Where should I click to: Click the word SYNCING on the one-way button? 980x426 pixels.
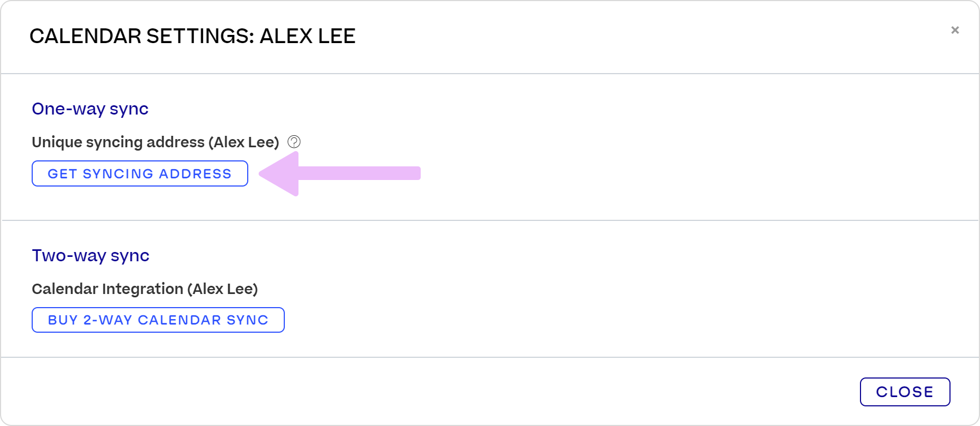pos(118,173)
